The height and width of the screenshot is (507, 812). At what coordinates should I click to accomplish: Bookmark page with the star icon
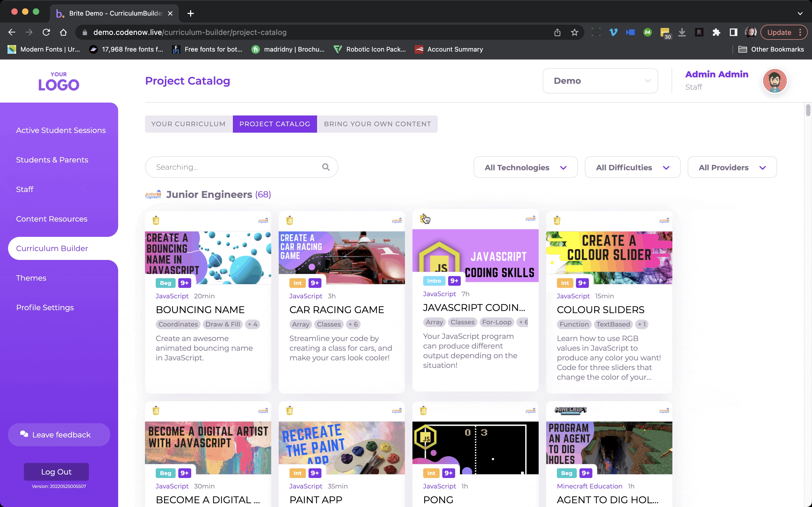click(x=574, y=32)
